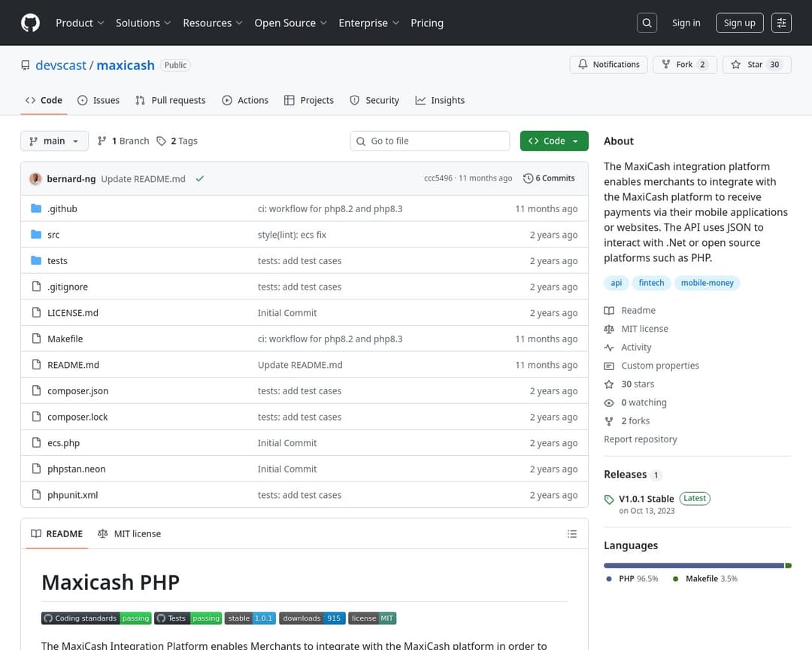Open the composer.json file

[77, 391]
